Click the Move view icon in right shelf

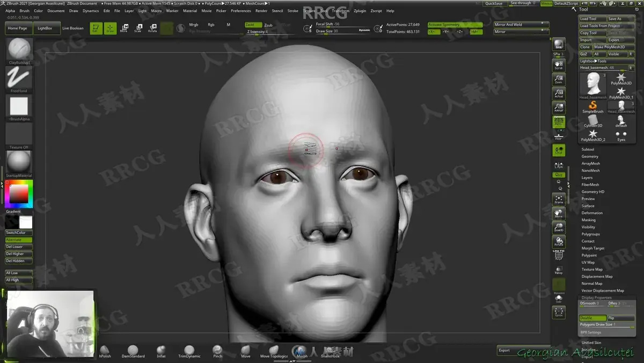[559, 213]
